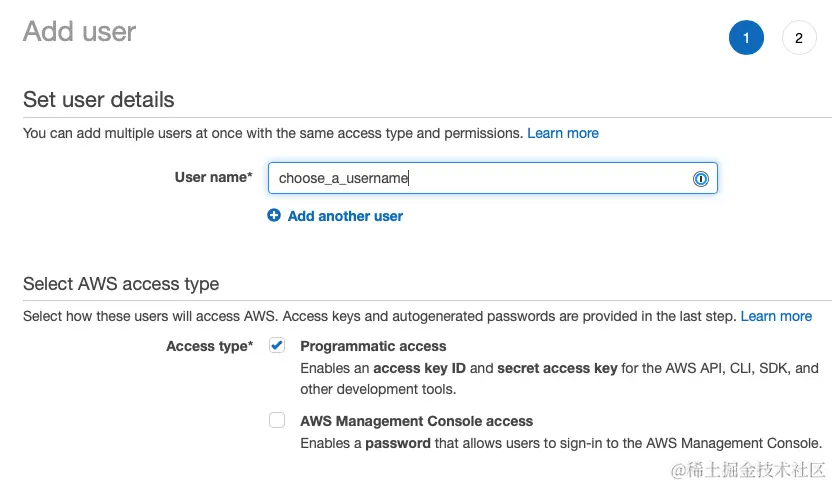Image resolution: width=832 pixels, height=486 pixels.
Task: Click the Access type* field label
Action: tap(209, 346)
